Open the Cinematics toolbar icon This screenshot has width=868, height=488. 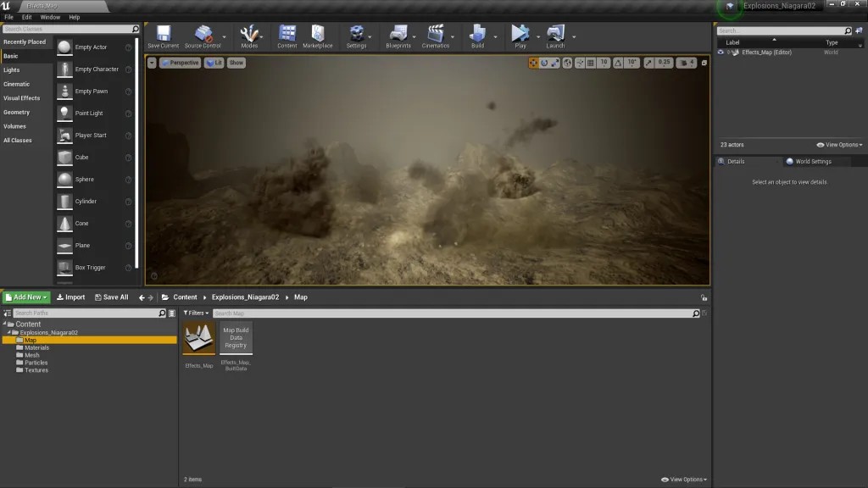point(436,34)
